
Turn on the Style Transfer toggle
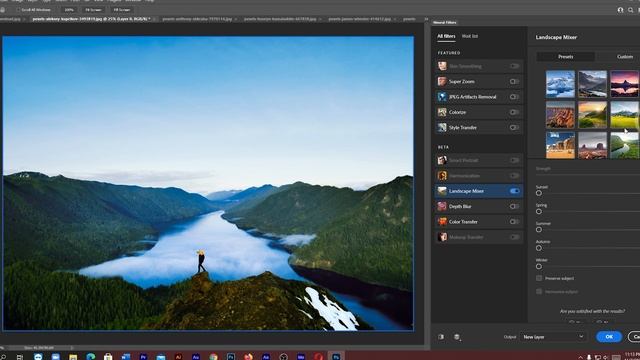point(514,127)
